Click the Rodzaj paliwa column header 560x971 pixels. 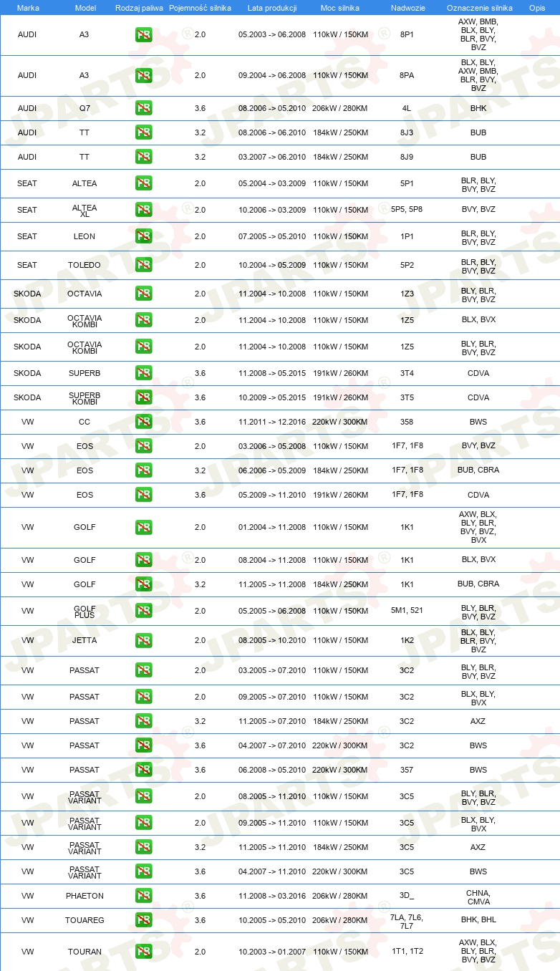[139, 8]
